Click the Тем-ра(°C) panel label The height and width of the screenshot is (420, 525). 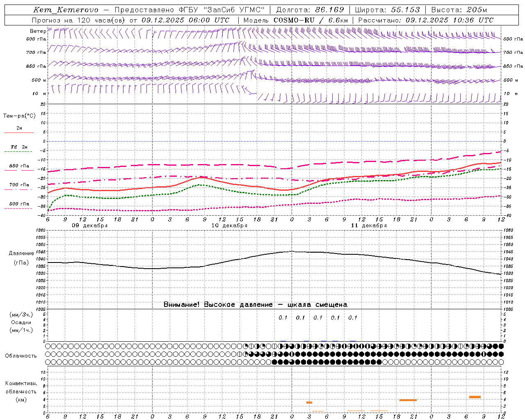pos(19,116)
